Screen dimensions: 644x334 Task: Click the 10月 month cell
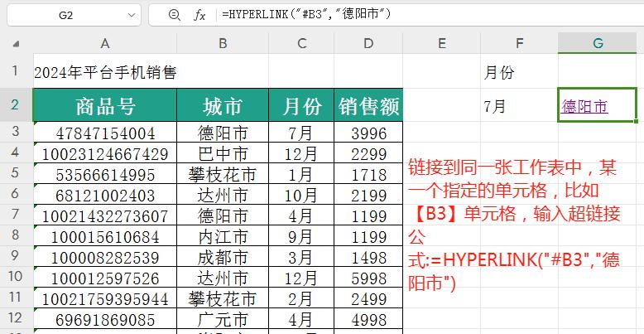coord(301,196)
